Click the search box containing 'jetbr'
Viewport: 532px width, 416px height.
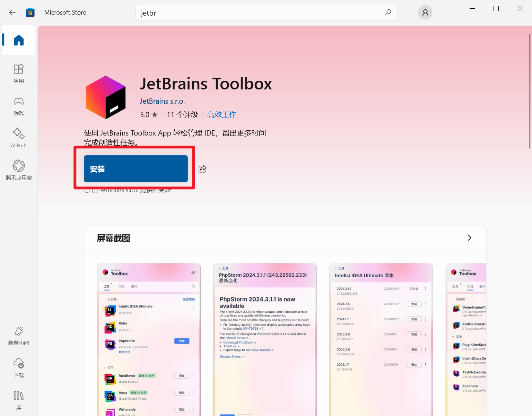[x=260, y=13]
